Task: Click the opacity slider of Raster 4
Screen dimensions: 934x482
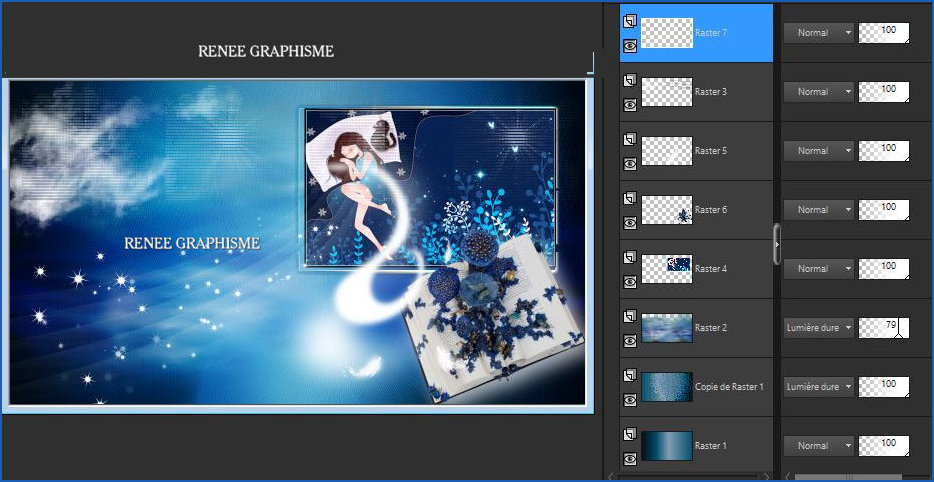Action: pyautogui.click(x=884, y=269)
